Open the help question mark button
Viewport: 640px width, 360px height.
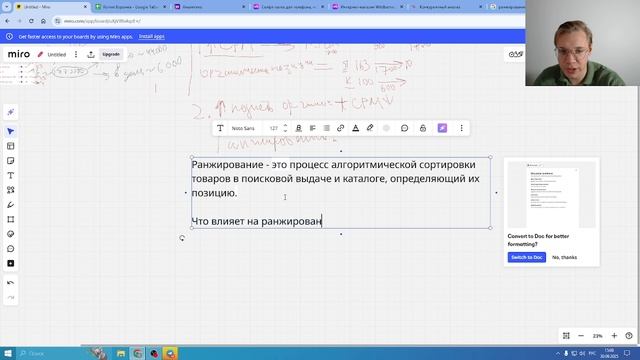(x=629, y=336)
